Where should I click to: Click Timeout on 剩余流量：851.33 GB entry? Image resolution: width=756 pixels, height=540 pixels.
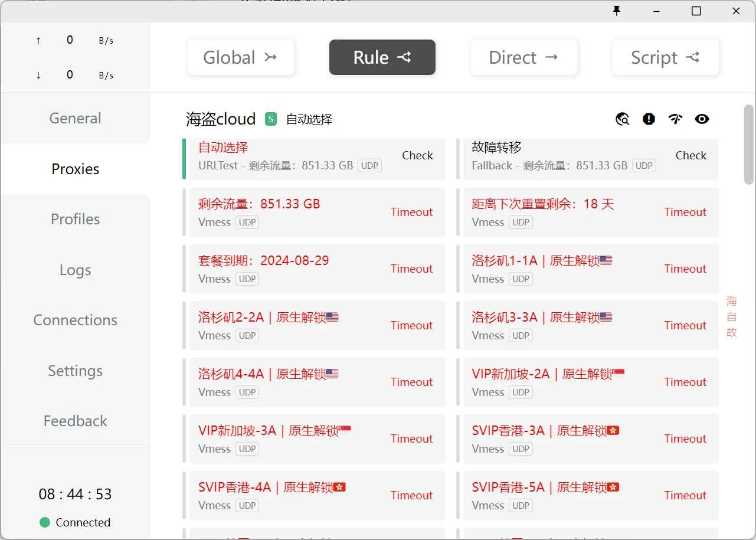click(411, 212)
